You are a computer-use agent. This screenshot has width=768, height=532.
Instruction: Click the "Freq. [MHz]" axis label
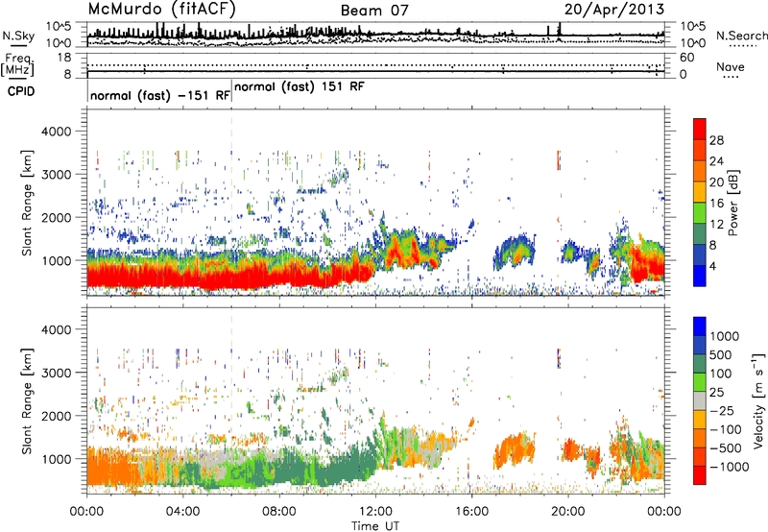(x=17, y=65)
